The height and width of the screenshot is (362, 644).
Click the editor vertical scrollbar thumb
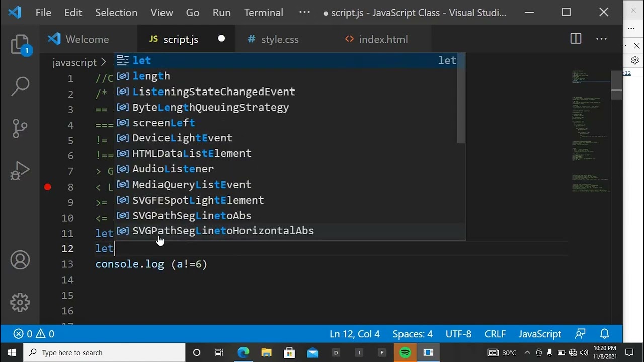pos(617,85)
